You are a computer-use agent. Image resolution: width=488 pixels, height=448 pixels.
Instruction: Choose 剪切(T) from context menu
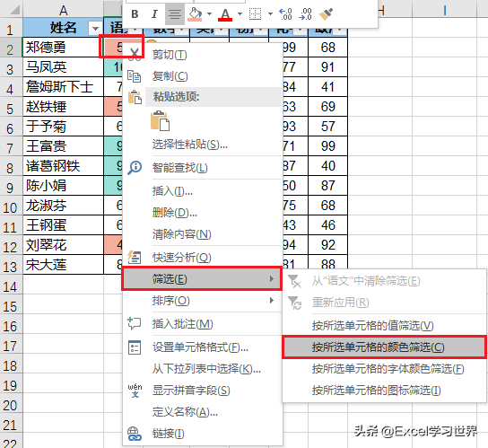pyautogui.click(x=170, y=55)
